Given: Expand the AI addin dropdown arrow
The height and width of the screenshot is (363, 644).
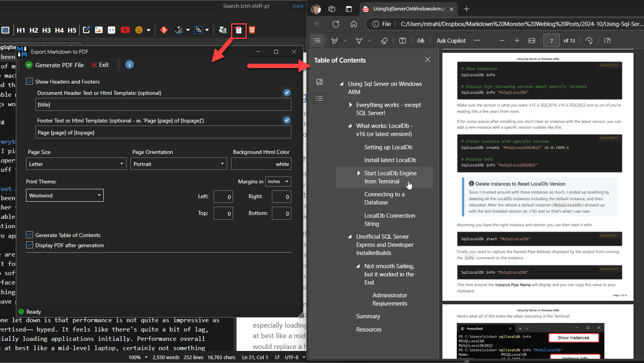Looking at the screenshot, I should (x=188, y=30).
